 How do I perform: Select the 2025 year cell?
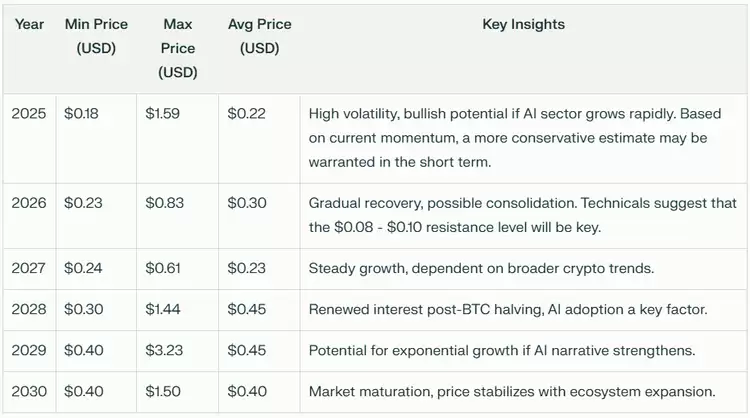pos(29,114)
